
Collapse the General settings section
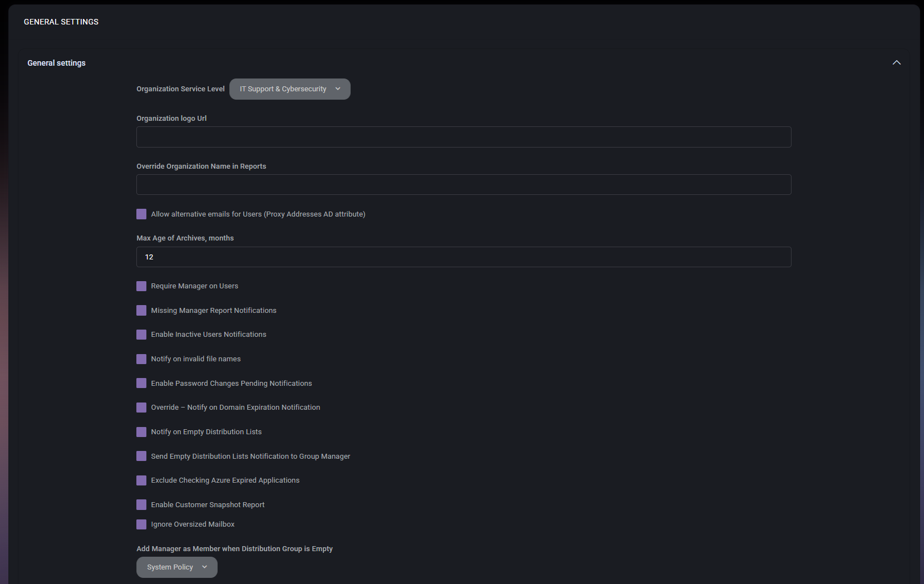(897, 62)
